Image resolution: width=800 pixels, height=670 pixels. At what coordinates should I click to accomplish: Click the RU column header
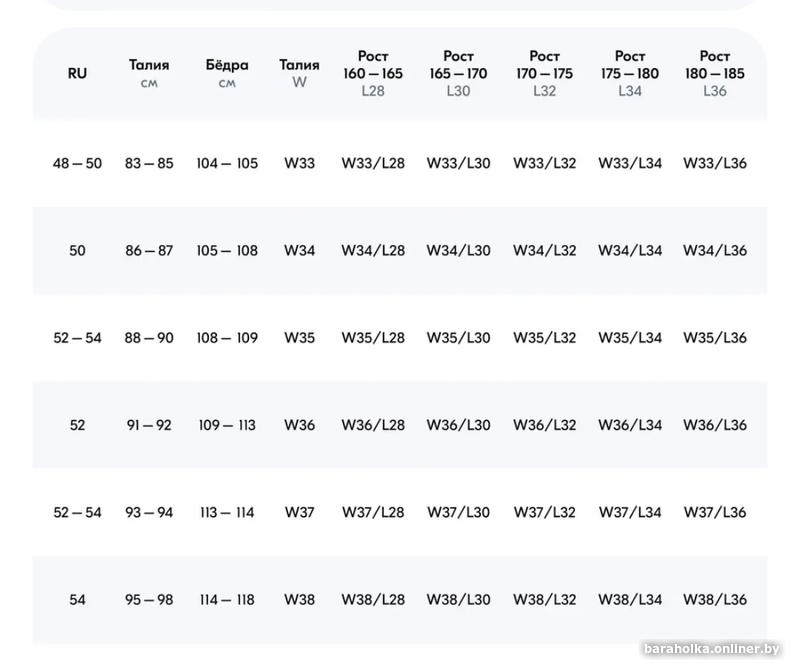77,73
